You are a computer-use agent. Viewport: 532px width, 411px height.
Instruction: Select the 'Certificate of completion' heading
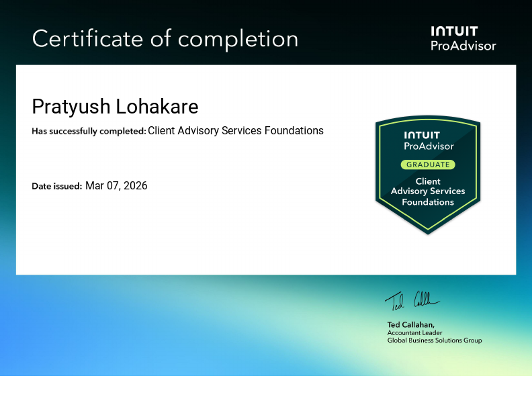click(x=165, y=39)
